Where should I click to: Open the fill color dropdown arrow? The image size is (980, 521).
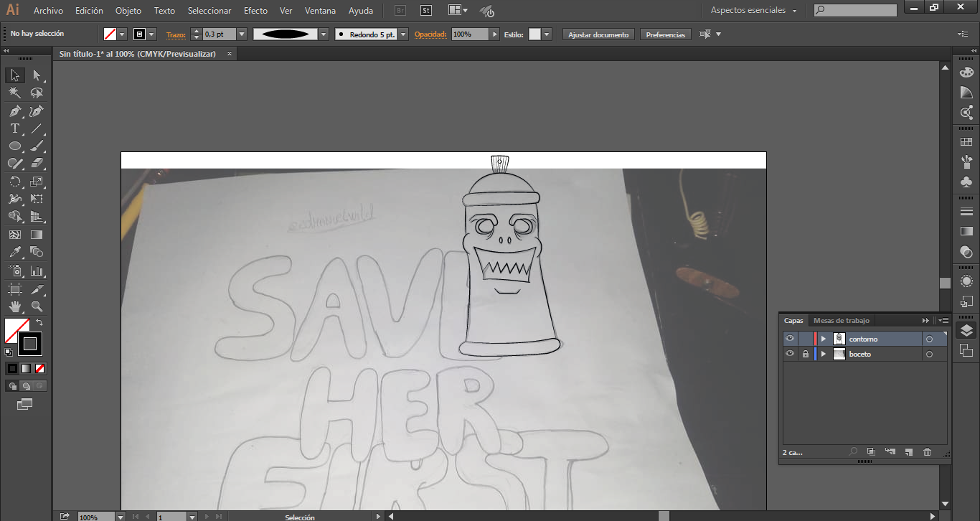coord(122,34)
